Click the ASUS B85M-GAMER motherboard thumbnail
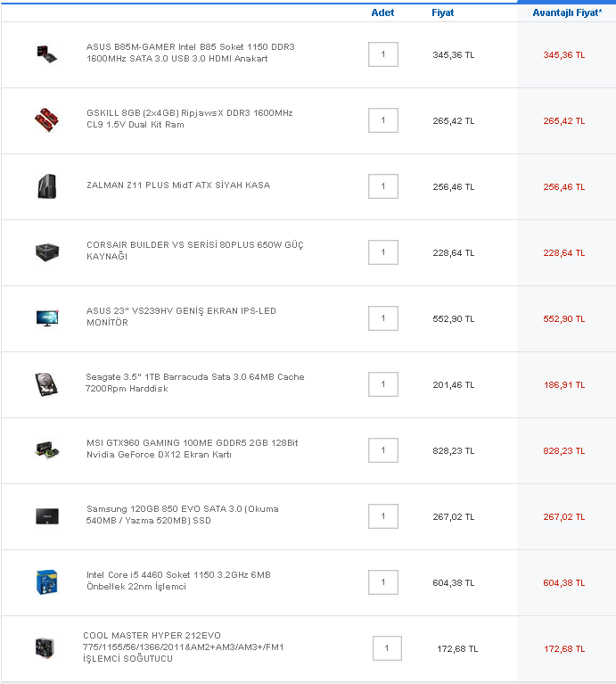 pos(46,54)
